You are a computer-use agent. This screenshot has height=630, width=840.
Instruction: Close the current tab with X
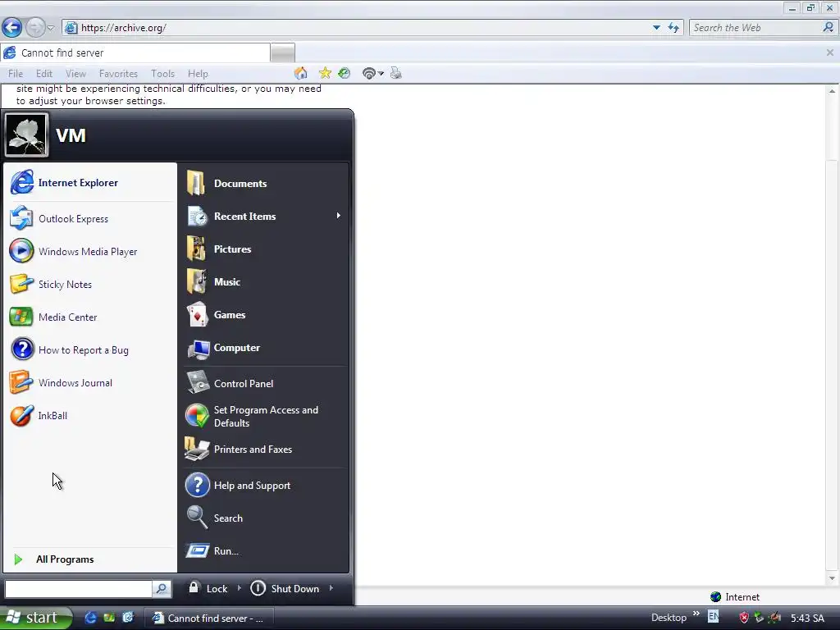(830, 52)
